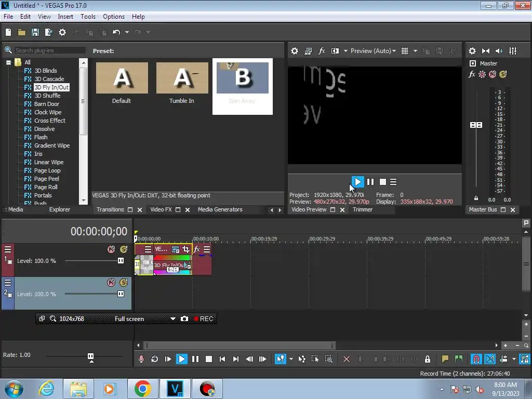
Task: Click Downmix Output icon in Master Bus
Action: [x=486, y=51]
